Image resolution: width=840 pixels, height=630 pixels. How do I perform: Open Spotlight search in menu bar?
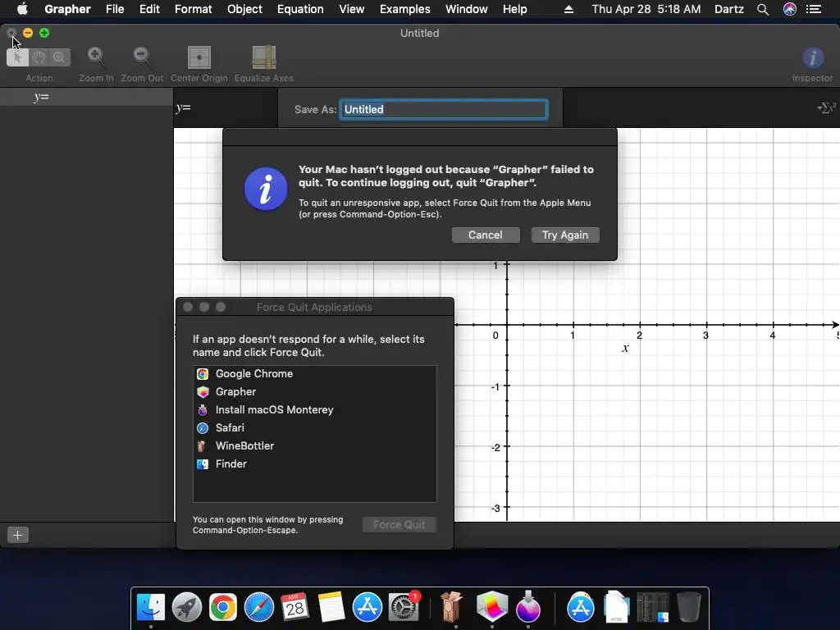(763, 9)
